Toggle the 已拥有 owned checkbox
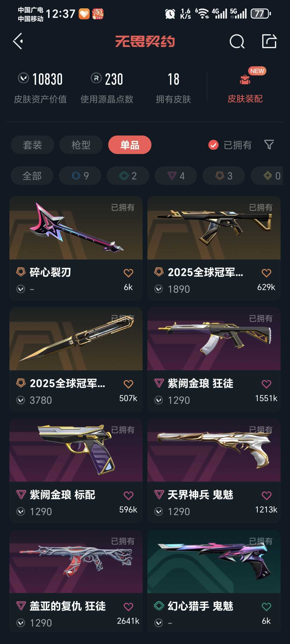 pyautogui.click(x=213, y=145)
